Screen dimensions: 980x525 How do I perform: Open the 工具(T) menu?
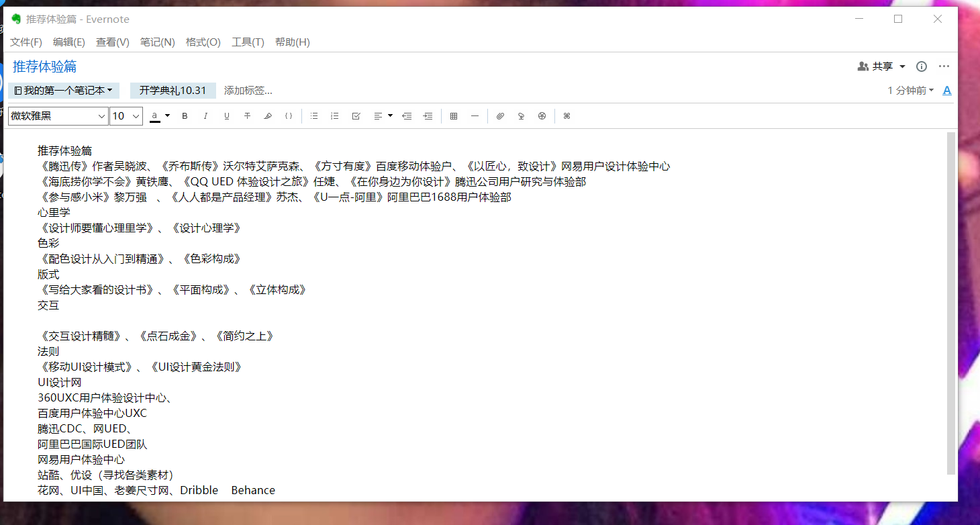[x=248, y=42]
